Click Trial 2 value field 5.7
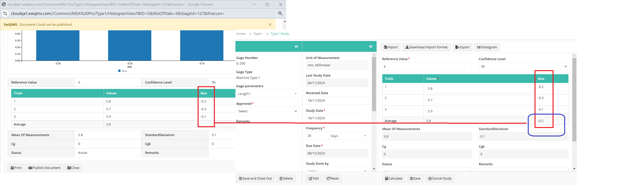The image size is (644, 185). [x=480, y=100]
